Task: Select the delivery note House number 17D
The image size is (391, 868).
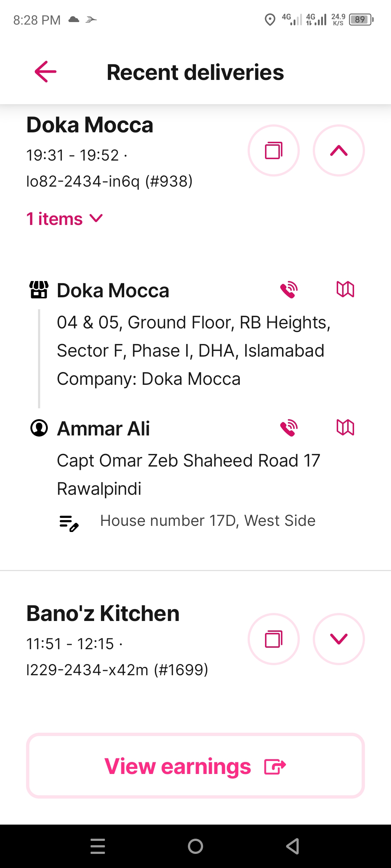Action: (208, 521)
